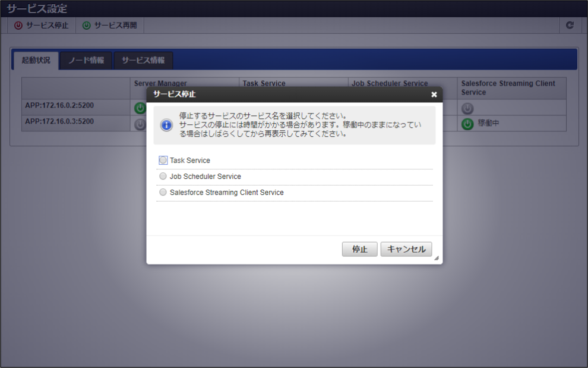Open the ノード情報 tab

86,61
